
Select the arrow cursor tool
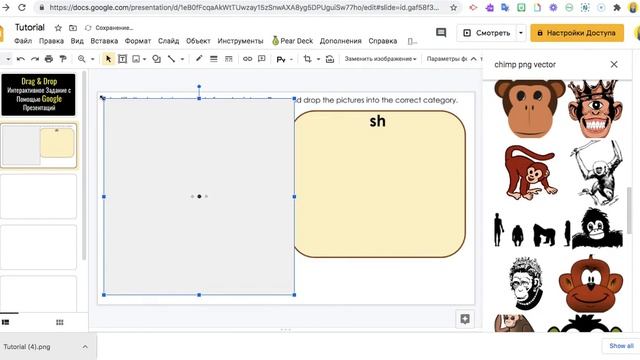(108, 59)
